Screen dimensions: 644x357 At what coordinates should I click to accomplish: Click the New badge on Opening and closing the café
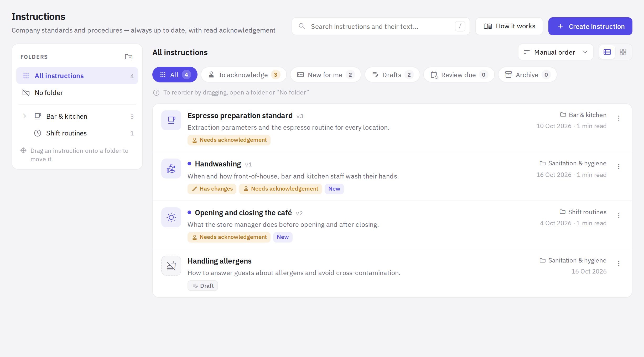(283, 237)
